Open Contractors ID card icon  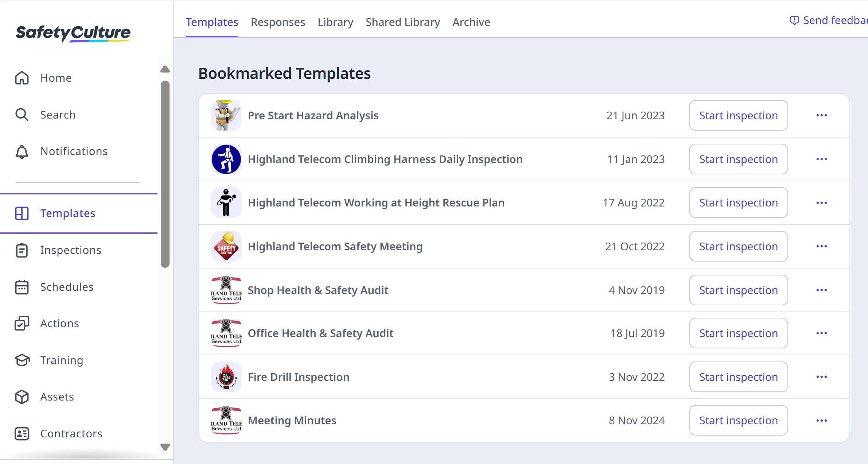[x=22, y=434]
